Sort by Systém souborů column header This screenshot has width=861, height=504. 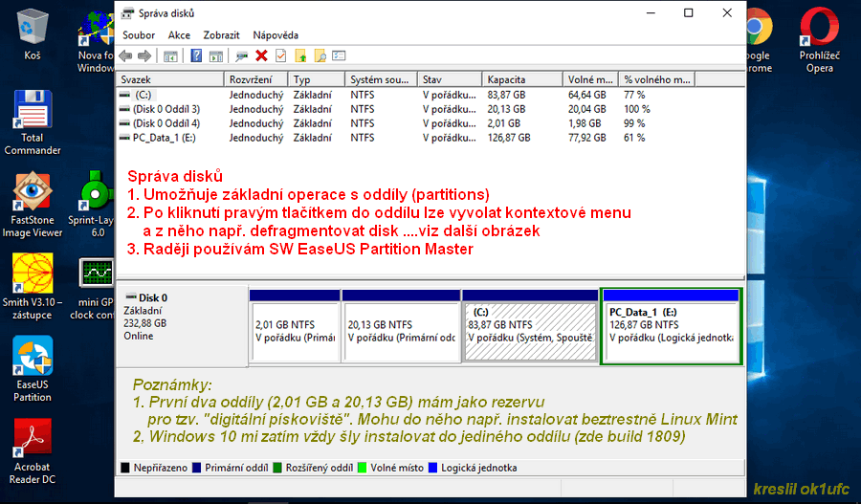[x=381, y=79]
